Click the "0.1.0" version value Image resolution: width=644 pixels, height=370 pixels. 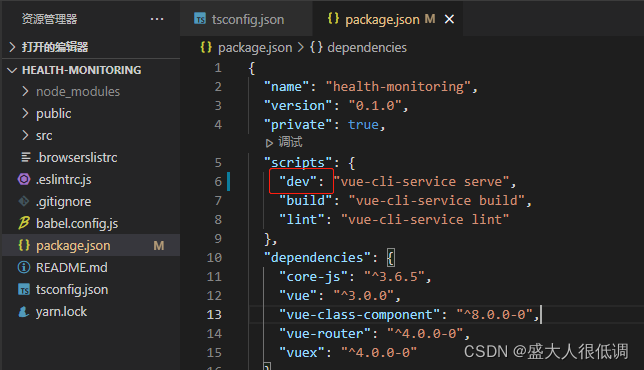(x=375, y=106)
